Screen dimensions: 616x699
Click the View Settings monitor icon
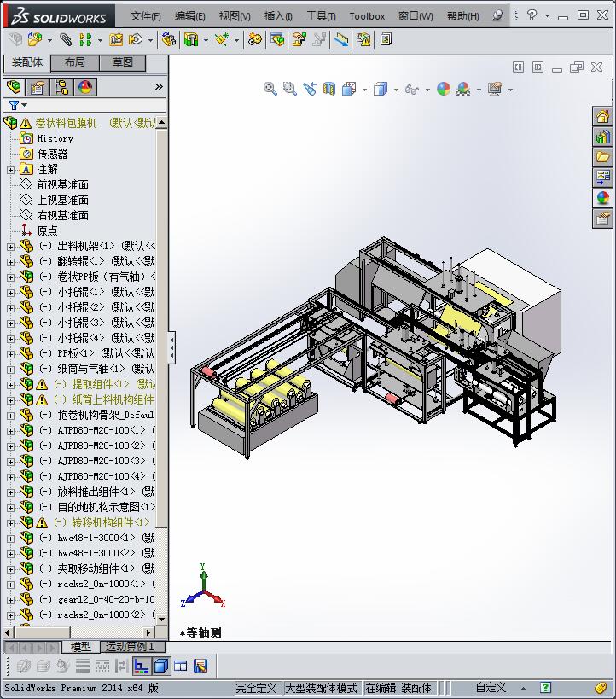point(495,89)
